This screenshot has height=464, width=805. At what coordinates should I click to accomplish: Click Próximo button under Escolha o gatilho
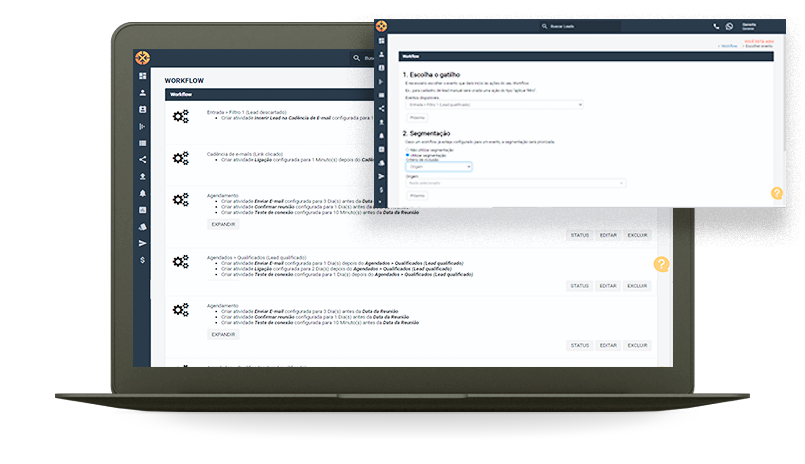click(x=418, y=118)
